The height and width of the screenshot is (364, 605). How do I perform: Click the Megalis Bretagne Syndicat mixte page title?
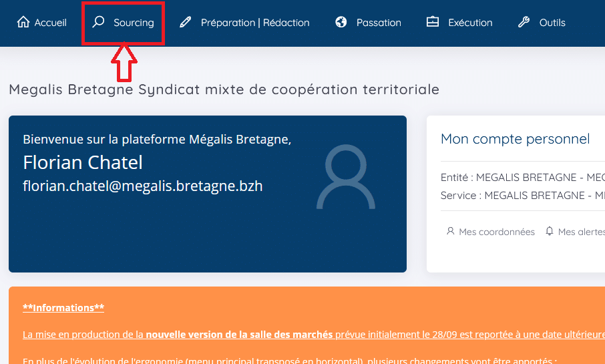(x=224, y=89)
